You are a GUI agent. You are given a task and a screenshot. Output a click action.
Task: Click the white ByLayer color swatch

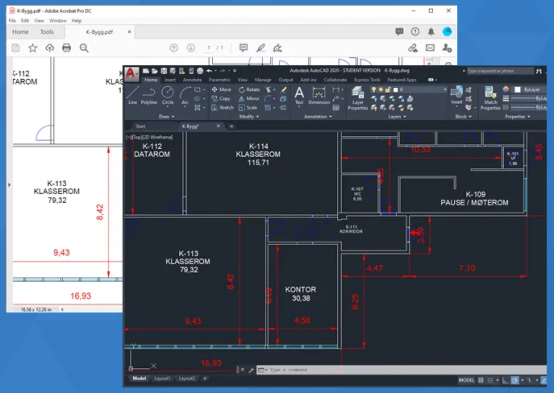(518, 89)
